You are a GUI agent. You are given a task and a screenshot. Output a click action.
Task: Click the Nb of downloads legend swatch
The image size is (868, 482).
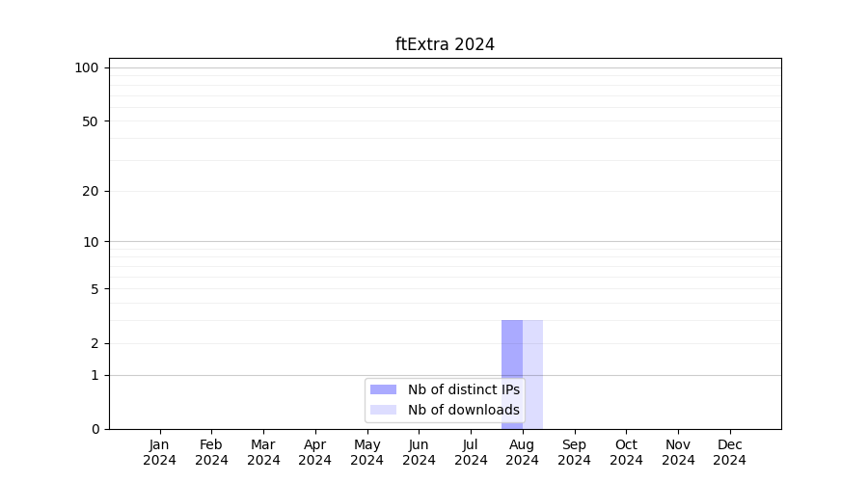click(383, 410)
